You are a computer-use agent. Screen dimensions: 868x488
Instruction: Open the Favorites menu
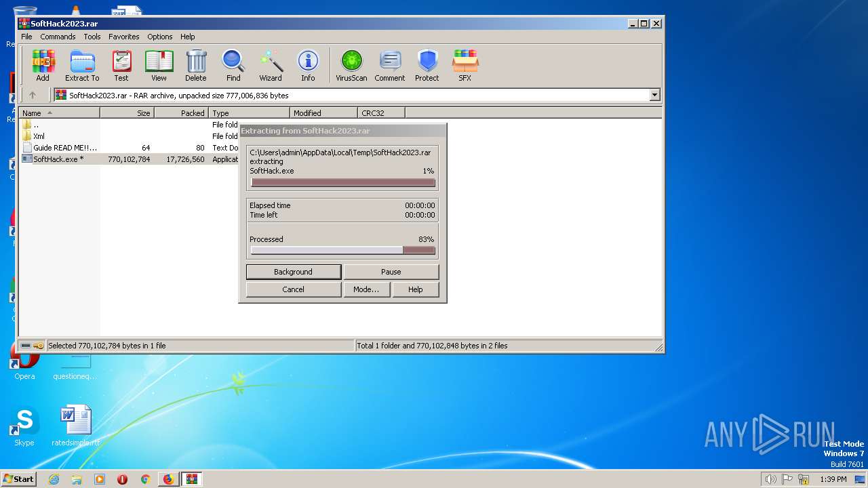(x=124, y=37)
